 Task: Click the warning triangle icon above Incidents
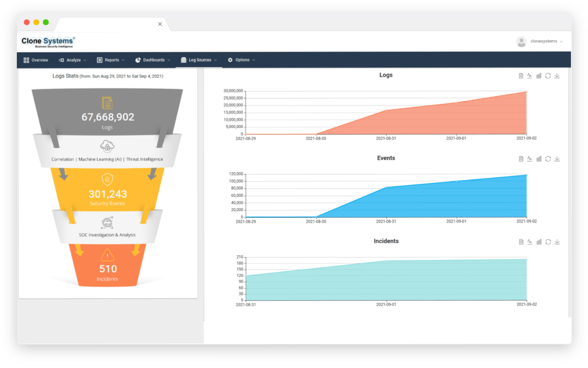[108, 255]
